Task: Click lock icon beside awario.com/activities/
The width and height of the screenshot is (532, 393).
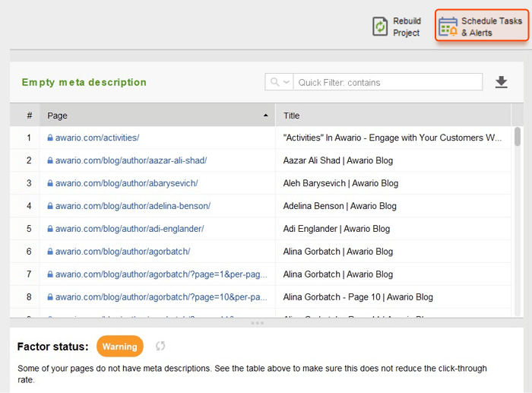Action: pyautogui.click(x=50, y=138)
